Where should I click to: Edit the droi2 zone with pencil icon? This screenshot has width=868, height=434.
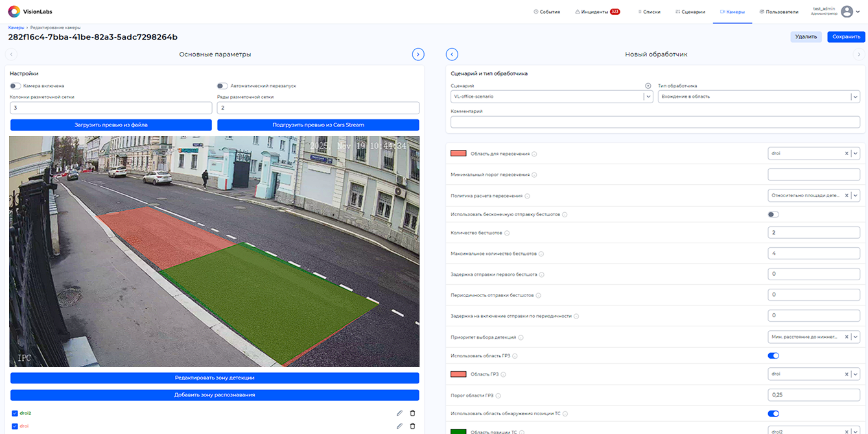[x=399, y=413]
